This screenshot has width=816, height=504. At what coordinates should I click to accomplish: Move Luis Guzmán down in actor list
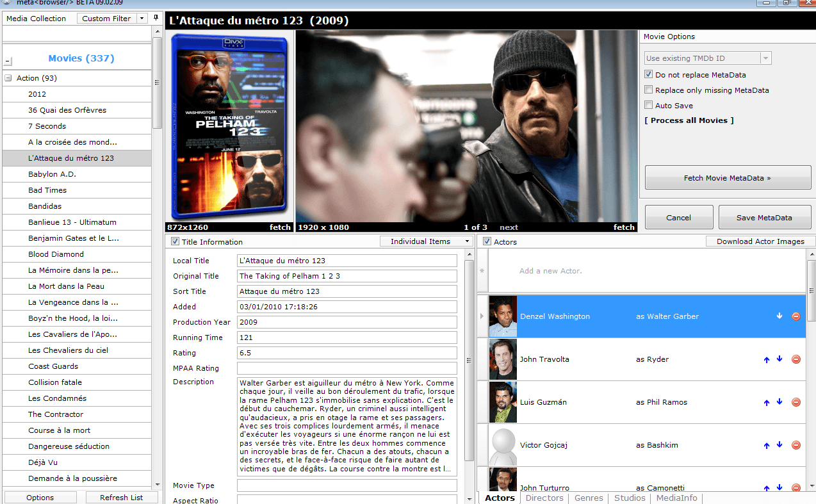[x=779, y=402]
